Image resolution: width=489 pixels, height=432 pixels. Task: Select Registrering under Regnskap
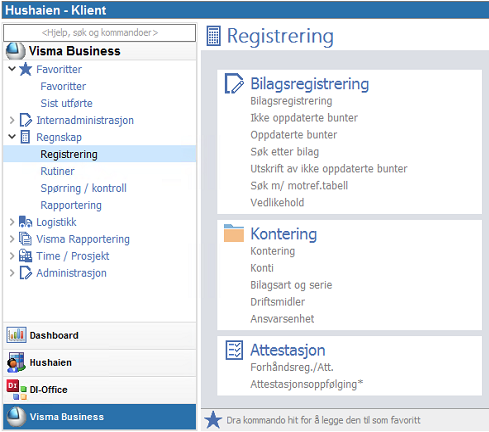[x=100, y=154]
